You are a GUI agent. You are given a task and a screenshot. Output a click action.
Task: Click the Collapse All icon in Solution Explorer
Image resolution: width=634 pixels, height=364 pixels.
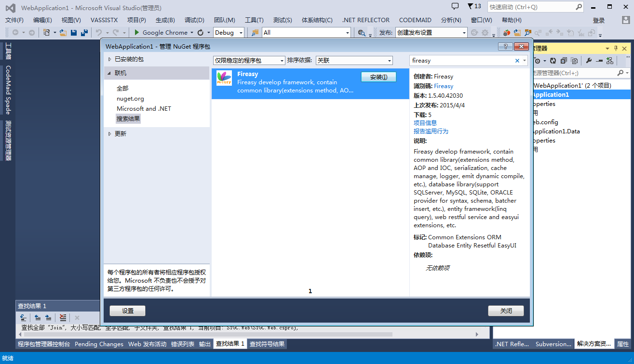[x=564, y=61]
